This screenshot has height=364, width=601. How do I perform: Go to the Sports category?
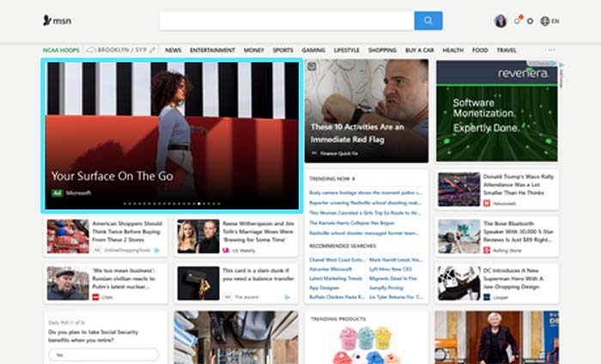[x=282, y=51]
